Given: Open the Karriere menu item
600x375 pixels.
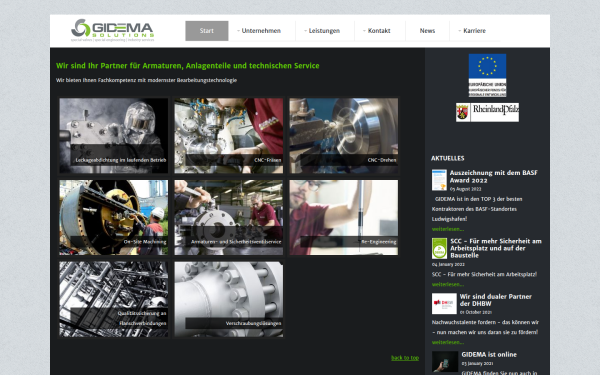Looking at the screenshot, I should tap(474, 31).
